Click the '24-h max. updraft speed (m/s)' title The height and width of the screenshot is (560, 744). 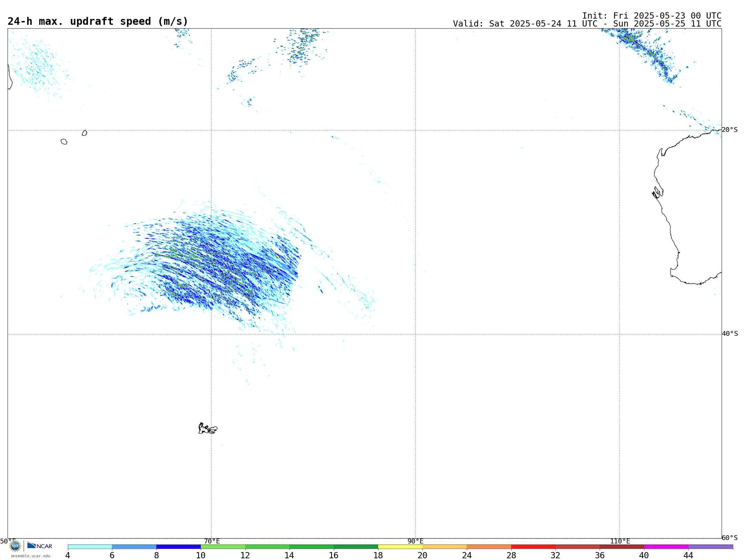(98, 21)
